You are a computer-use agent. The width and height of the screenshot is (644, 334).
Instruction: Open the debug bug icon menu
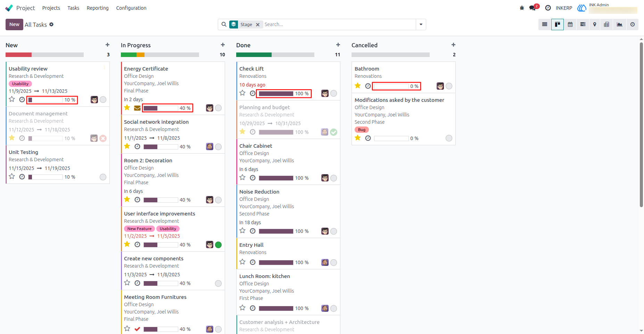(522, 8)
